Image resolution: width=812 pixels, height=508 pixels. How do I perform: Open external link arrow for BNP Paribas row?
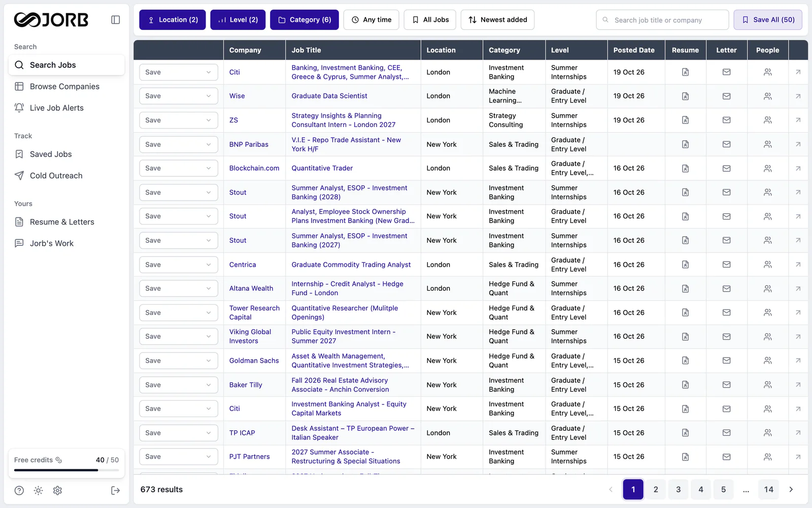(x=798, y=144)
